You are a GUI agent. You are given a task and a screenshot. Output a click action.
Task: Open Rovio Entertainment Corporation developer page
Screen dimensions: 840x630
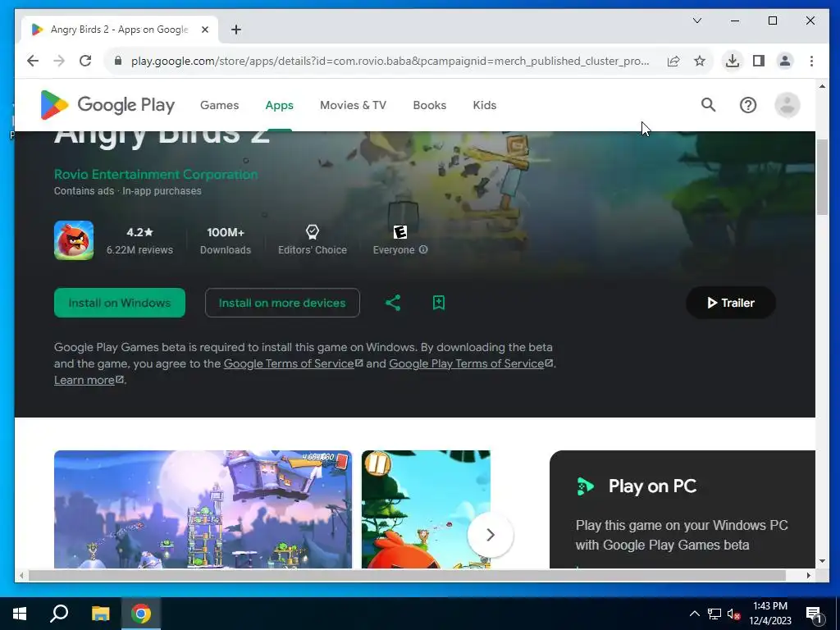coord(156,174)
